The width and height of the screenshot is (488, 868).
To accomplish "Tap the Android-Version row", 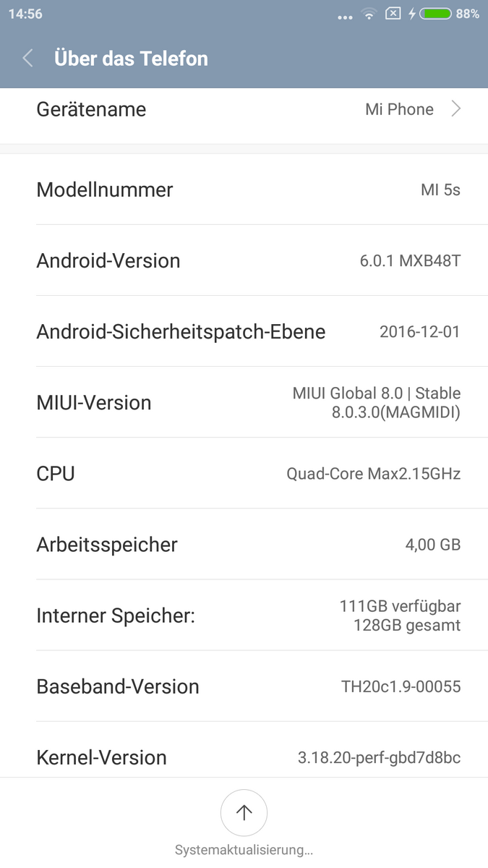I will 244,260.
